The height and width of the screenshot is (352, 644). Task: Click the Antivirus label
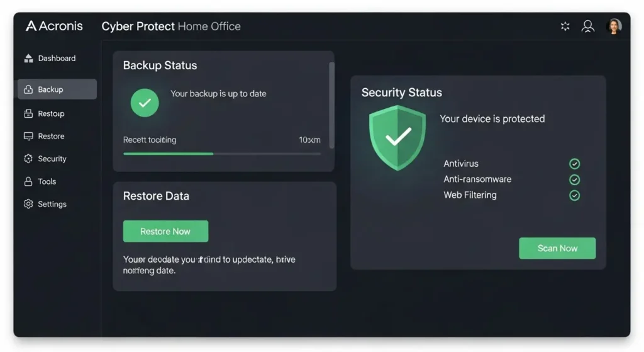[461, 164]
